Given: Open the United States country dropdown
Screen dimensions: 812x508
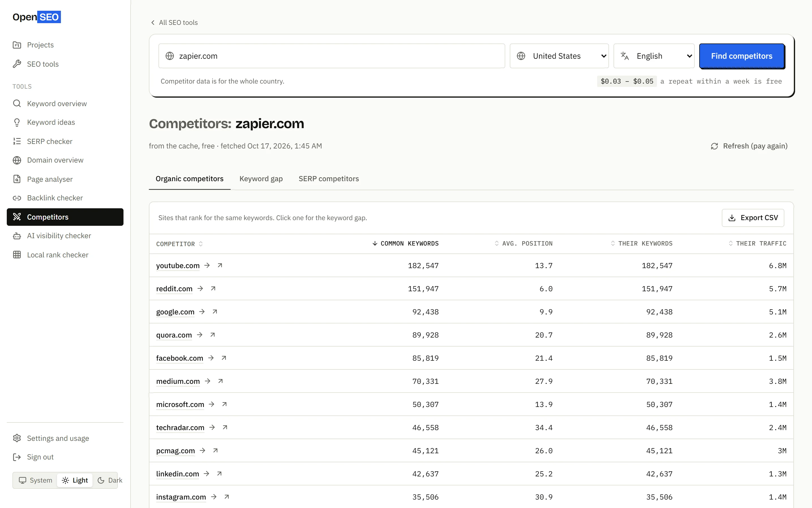Looking at the screenshot, I should click(x=559, y=56).
